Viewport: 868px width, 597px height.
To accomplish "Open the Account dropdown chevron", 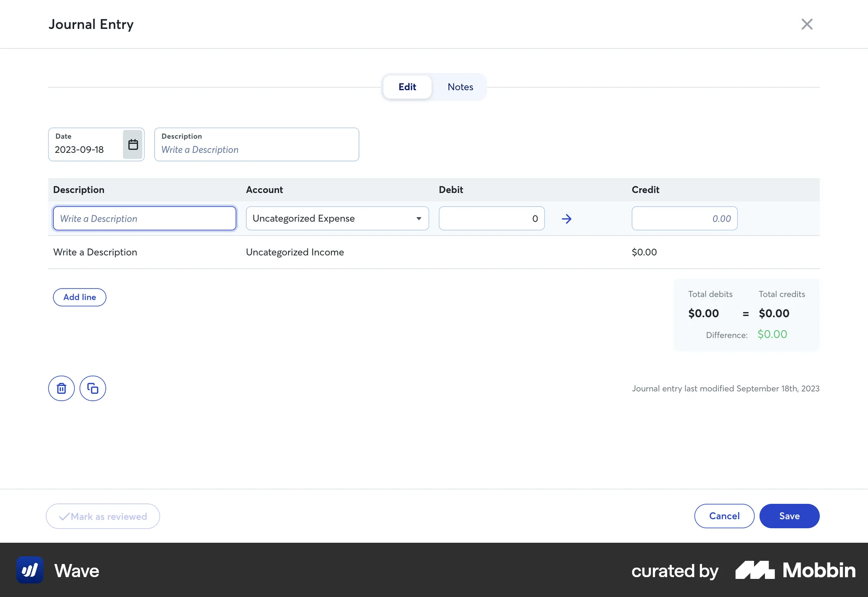I will [418, 218].
